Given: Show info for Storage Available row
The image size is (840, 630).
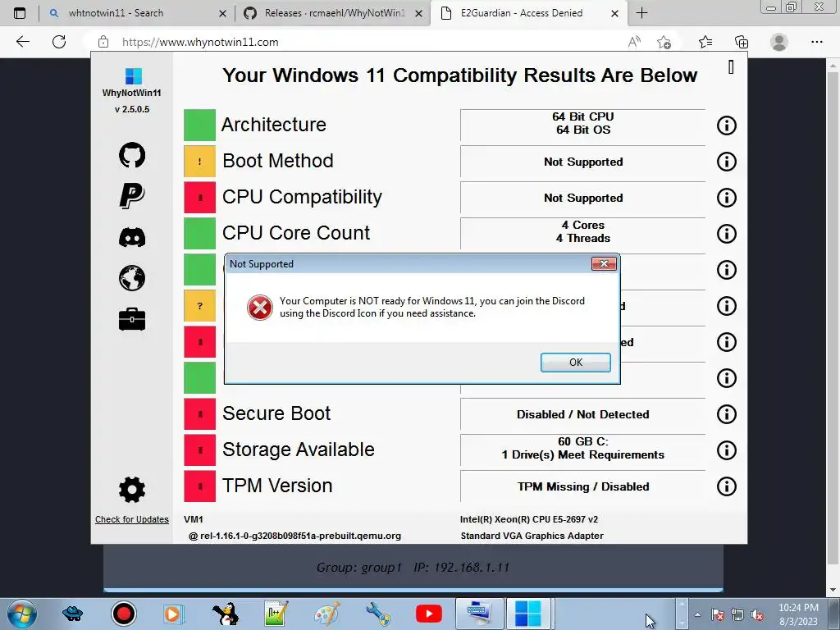Looking at the screenshot, I should pos(727,450).
